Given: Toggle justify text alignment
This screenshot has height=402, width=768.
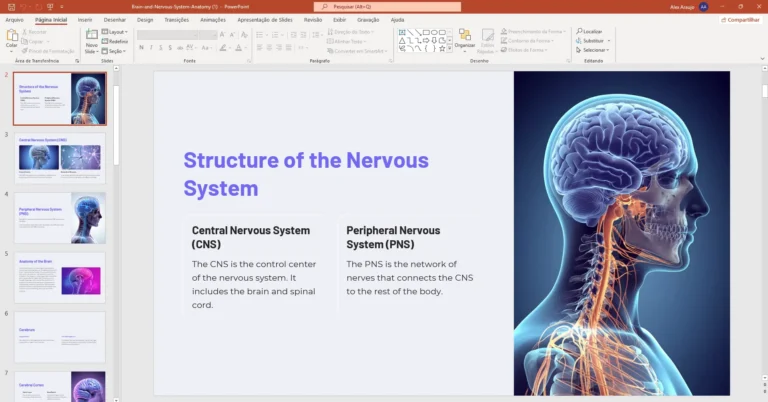Looking at the screenshot, I should pyautogui.click(x=288, y=47).
